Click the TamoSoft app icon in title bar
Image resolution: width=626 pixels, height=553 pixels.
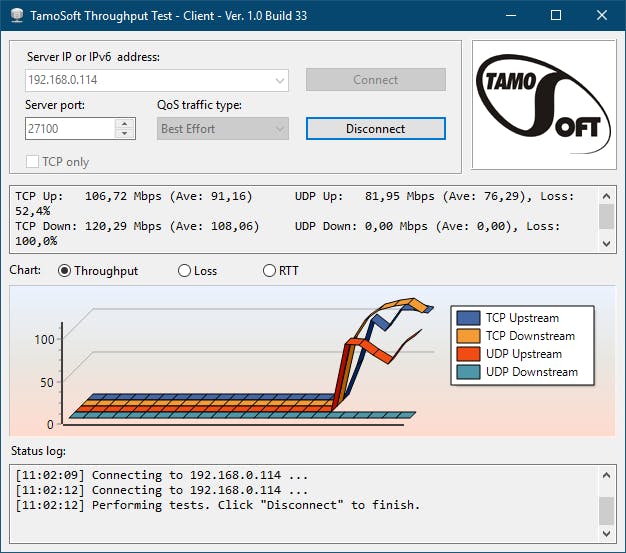(x=16, y=15)
